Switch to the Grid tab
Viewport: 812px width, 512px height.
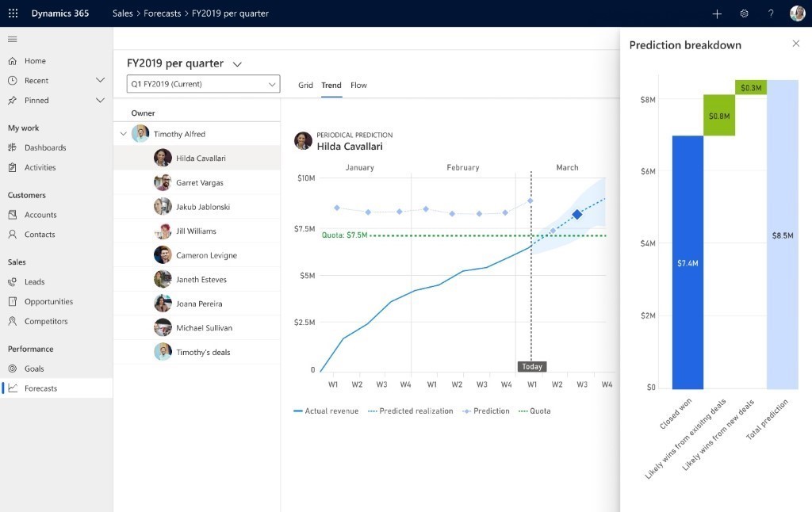coord(305,85)
